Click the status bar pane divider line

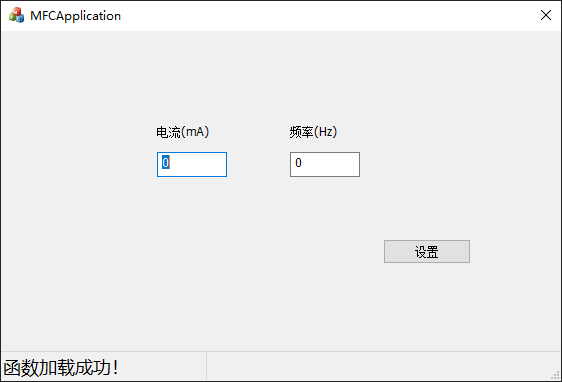click(x=206, y=367)
